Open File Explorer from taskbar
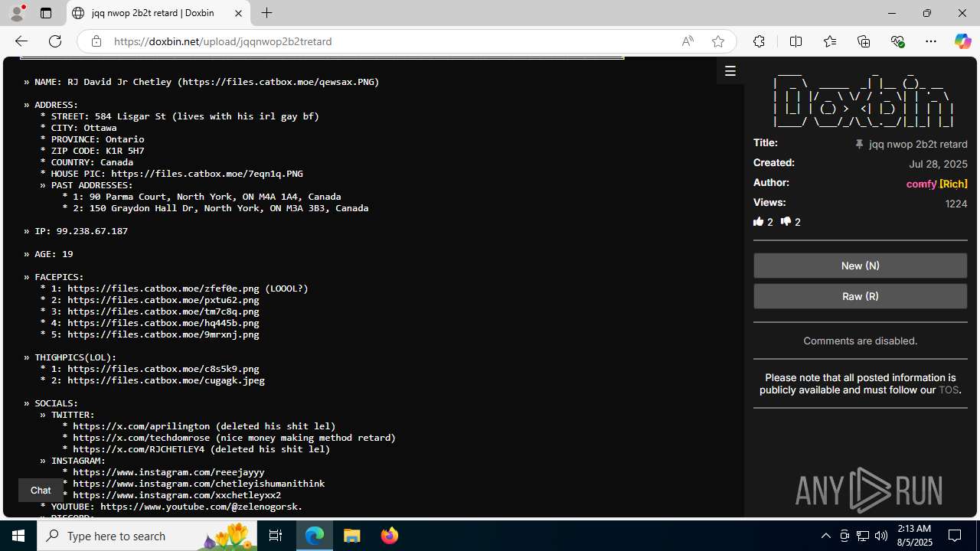980x551 pixels. [352, 536]
